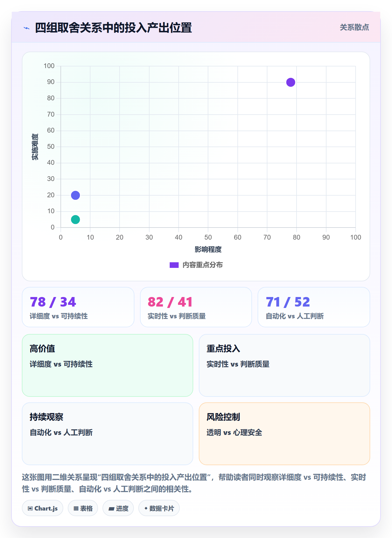Select the 重点投入 quadrant card

[x=284, y=365]
